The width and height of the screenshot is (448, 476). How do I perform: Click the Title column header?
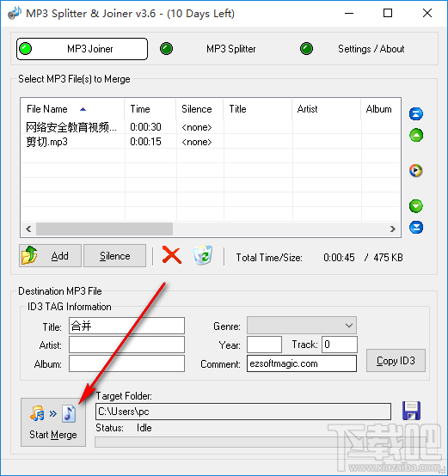coord(258,109)
